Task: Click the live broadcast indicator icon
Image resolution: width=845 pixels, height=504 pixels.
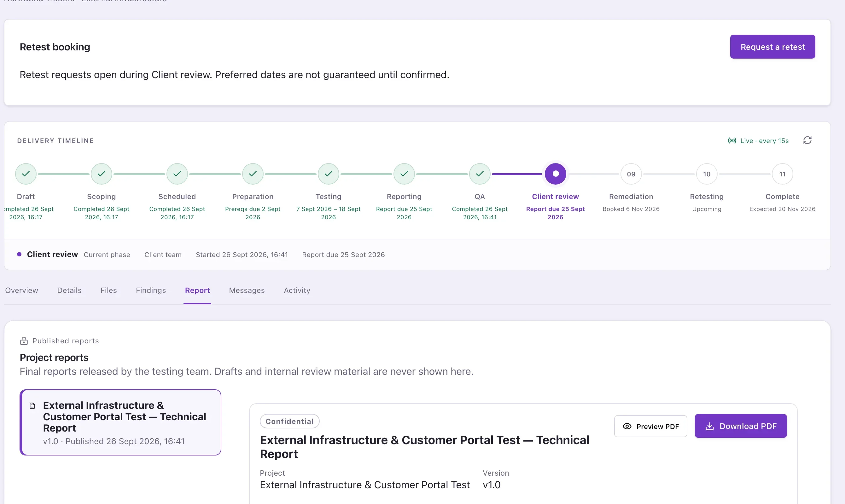Action: coord(732,140)
